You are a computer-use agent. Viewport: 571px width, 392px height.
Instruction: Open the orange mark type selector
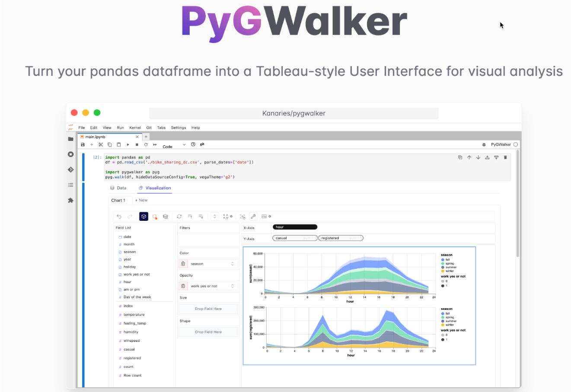(x=155, y=217)
